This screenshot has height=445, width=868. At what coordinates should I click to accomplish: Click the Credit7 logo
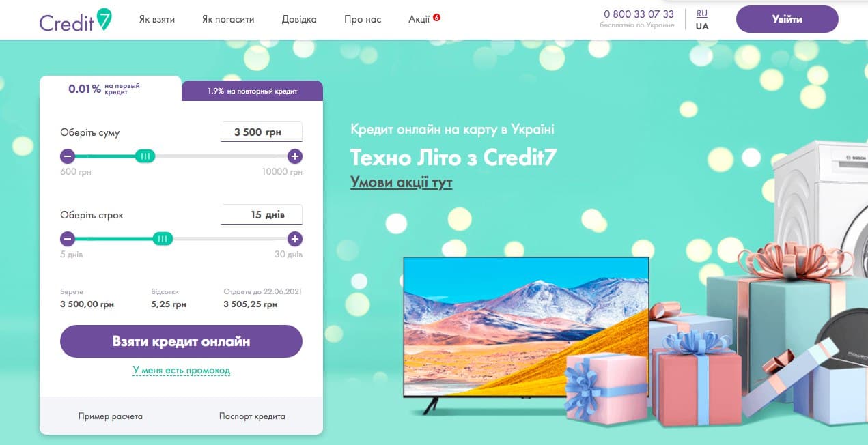pyautogui.click(x=75, y=20)
